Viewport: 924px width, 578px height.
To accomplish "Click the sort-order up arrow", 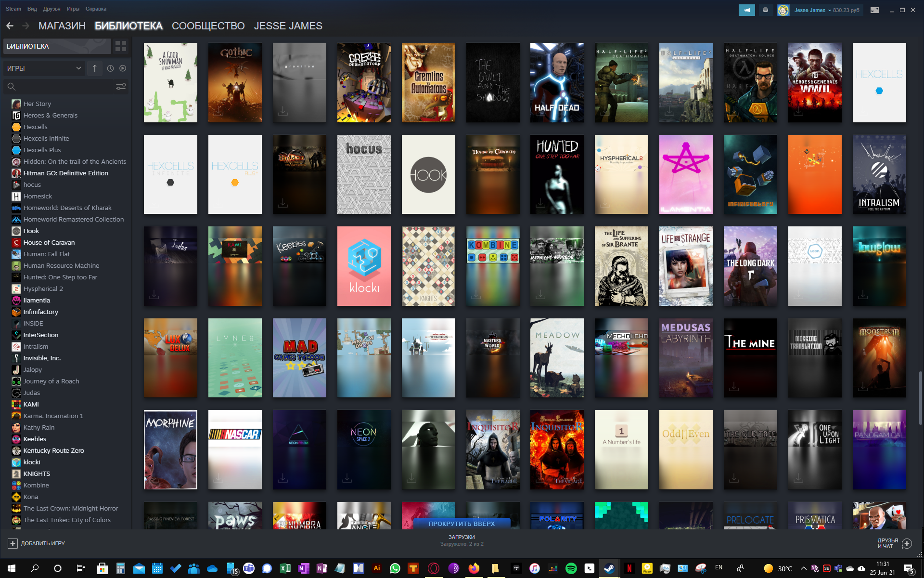I will [95, 68].
